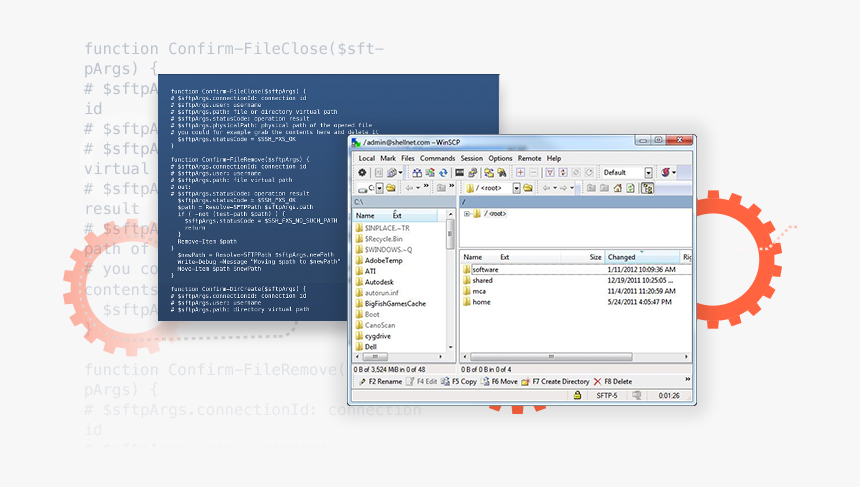860x487 pixels.
Task: Open the queue icon dropdown near gear
Action: point(400,173)
